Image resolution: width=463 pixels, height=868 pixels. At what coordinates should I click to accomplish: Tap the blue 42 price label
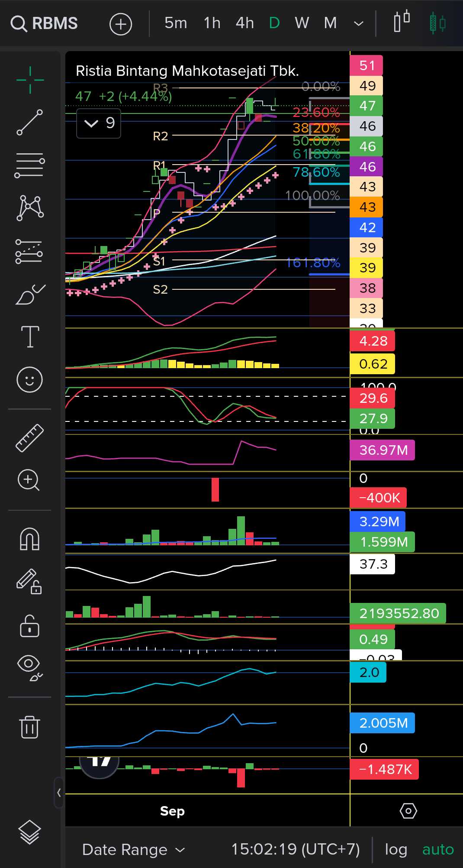tap(367, 227)
